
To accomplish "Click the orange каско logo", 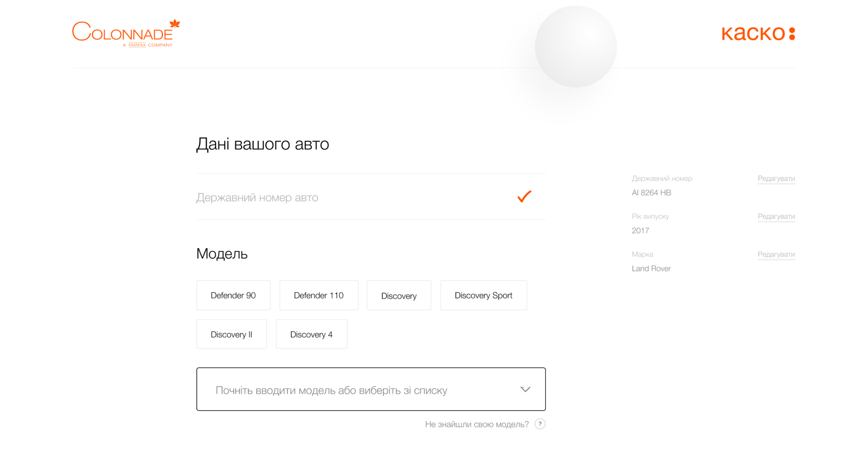I will [x=757, y=34].
